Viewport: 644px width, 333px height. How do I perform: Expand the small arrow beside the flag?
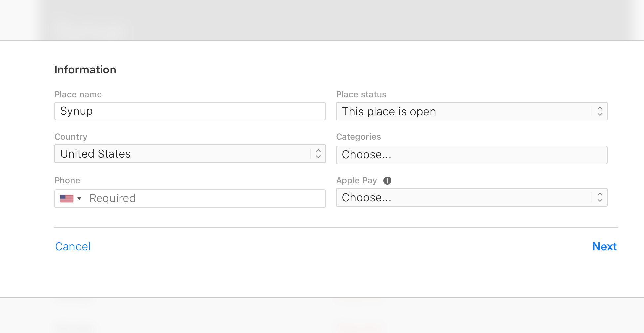(x=79, y=199)
